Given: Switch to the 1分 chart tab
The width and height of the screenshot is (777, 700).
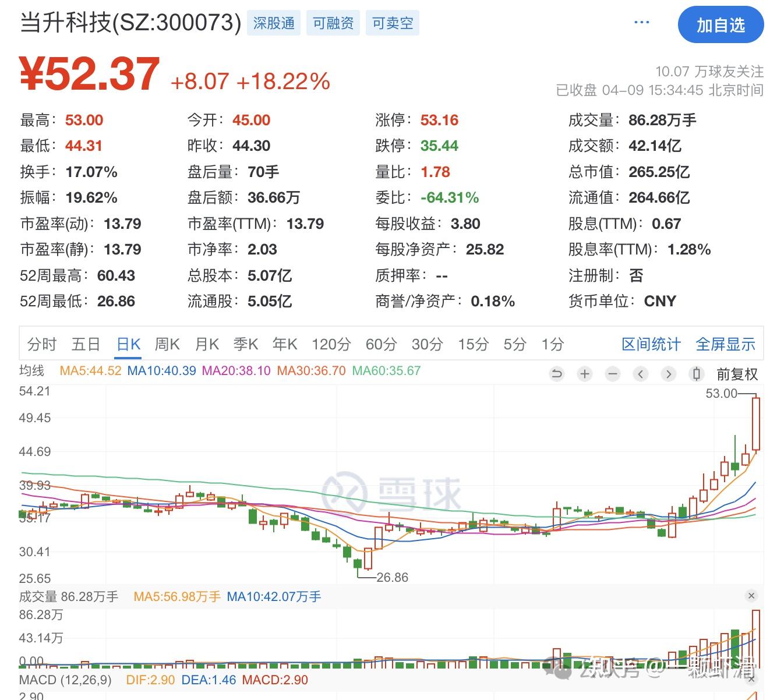Looking at the screenshot, I should pyautogui.click(x=553, y=344).
